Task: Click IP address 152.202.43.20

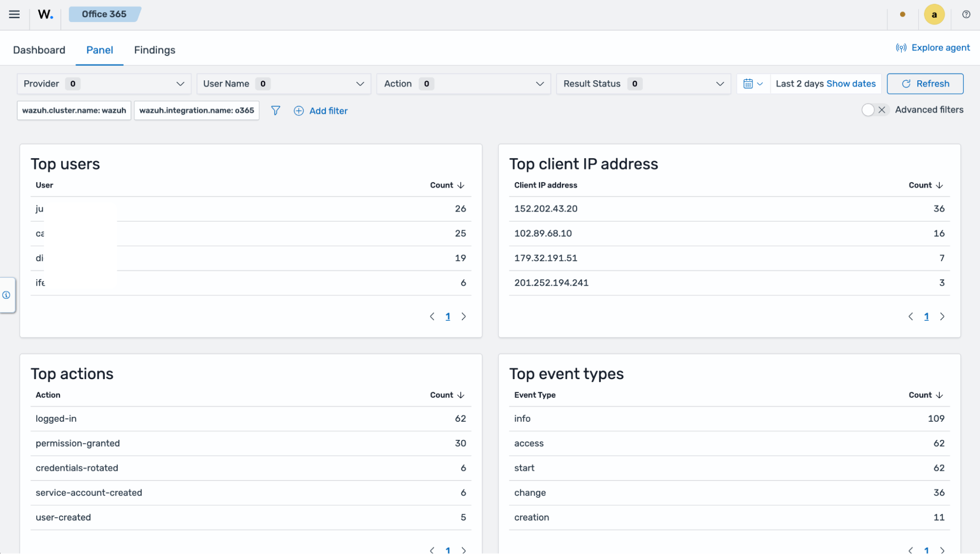Action: coord(546,209)
